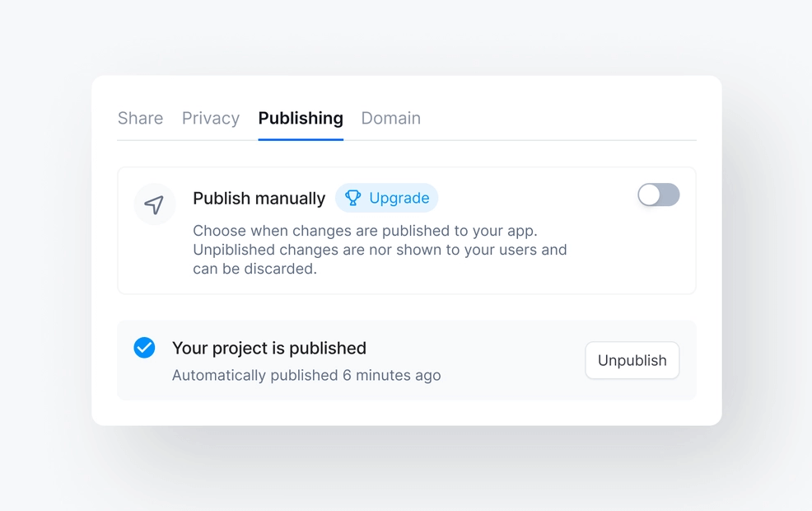This screenshot has height=511, width=812.
Task: Click "Automatically published 6 minutes ago" timestamp
Action: [x=306, y=375]
